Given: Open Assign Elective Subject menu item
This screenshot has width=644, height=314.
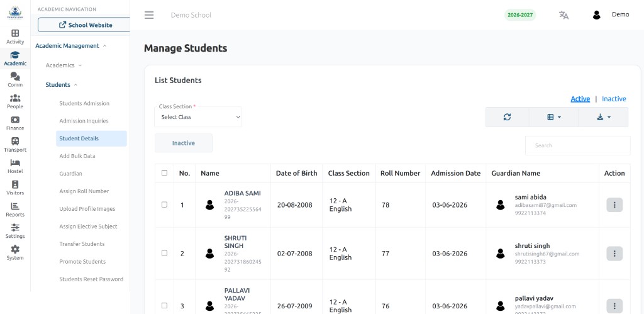Looking at the screenshot, I should [88, 227].
